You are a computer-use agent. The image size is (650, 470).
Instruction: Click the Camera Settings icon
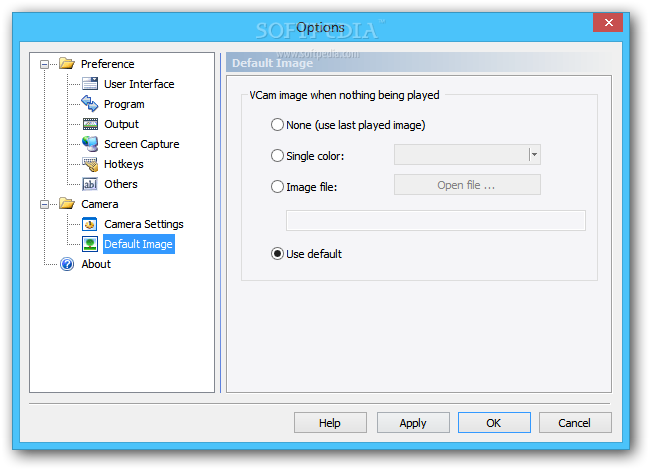(x=90, y=224)
